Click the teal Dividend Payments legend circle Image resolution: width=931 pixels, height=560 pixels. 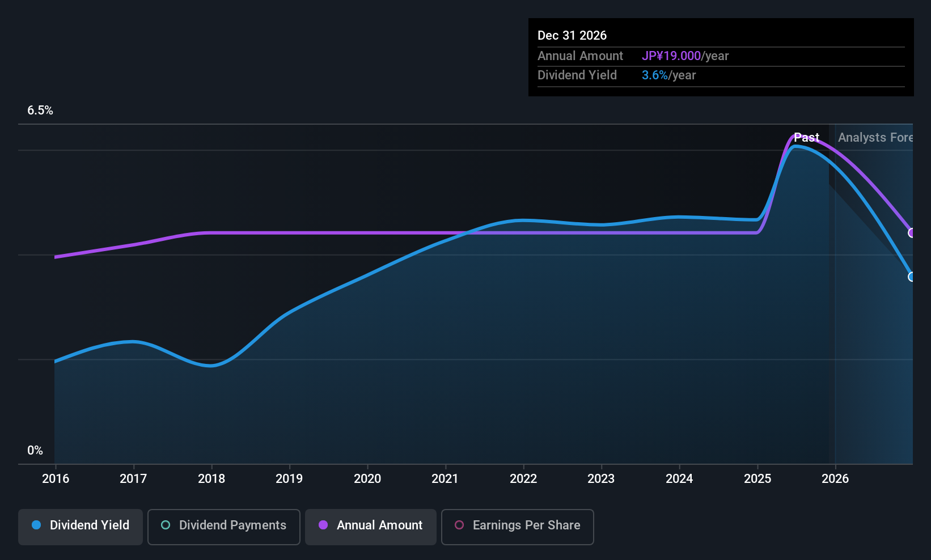click(166, 525)
